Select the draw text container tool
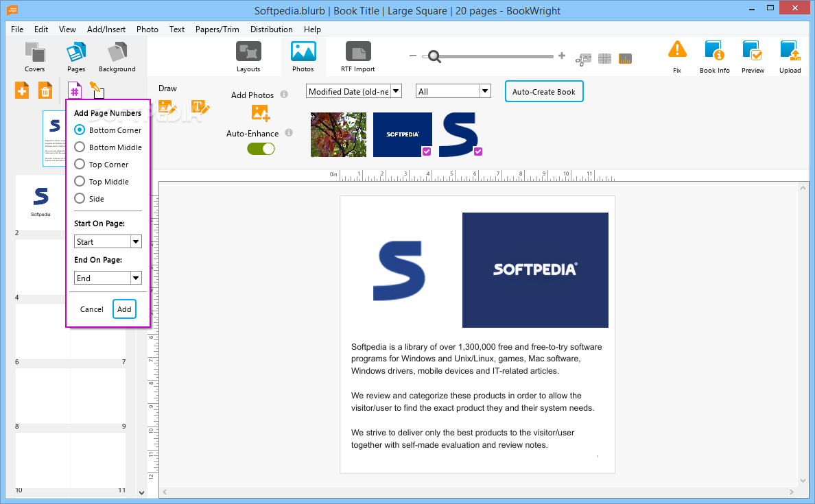The image size is (815, 504). point(200,108)
